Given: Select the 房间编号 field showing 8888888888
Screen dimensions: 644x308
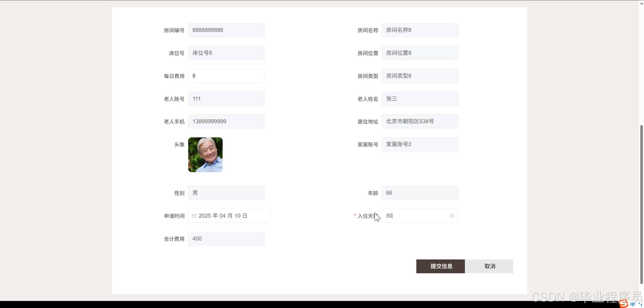Looking at the screenshot, I should (x=226, y=30).
